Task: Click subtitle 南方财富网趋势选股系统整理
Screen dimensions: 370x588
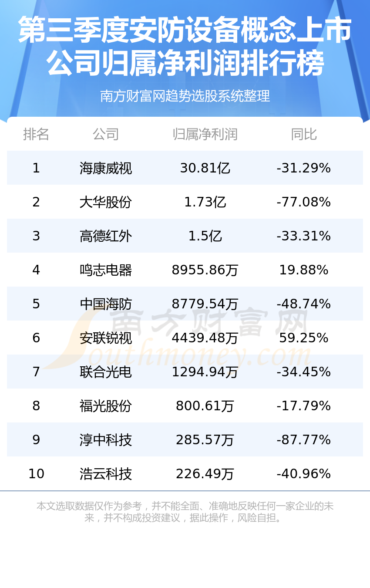Action: coord(185,96)
